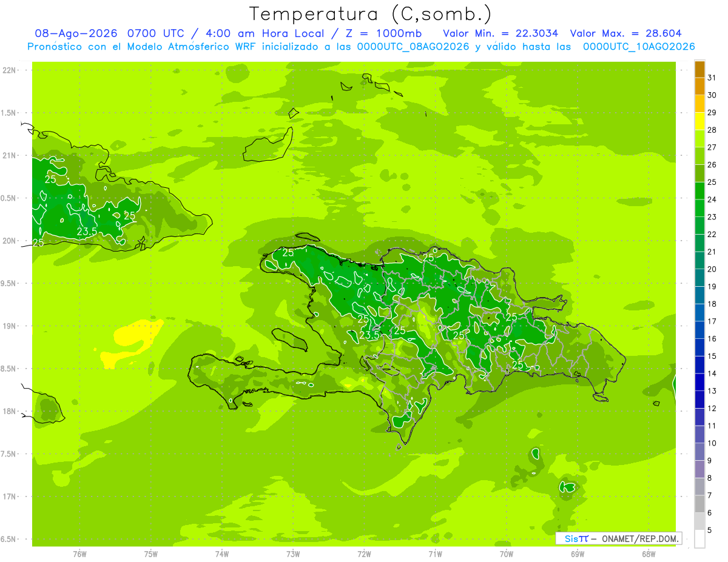Viewport: 728px width, 562px height.
Task: Click the 72W longitude axis label
Action: (x=364, y=554)
